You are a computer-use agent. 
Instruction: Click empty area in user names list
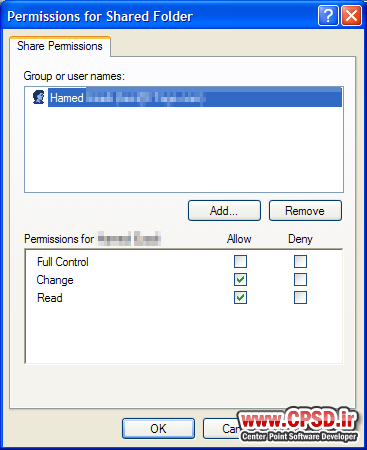tap(184, 150)
